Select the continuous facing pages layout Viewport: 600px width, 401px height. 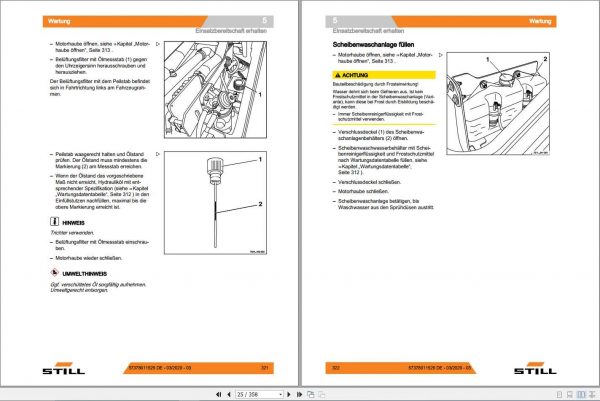coord(592,394)
